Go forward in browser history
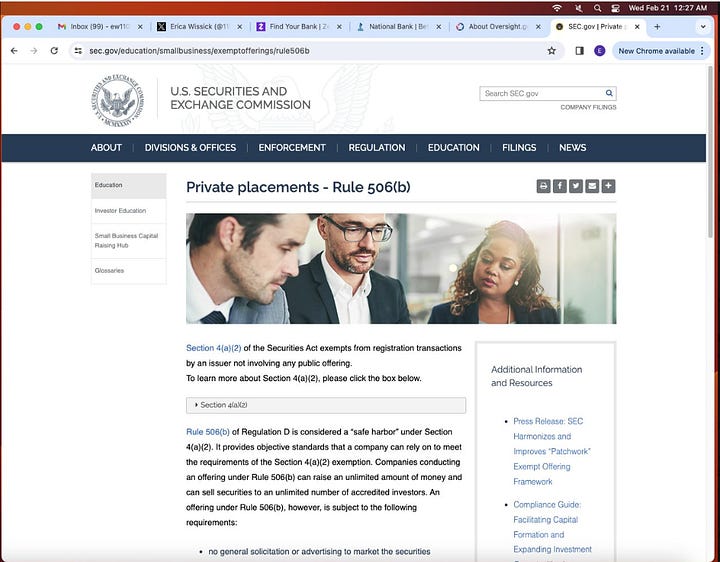 tap(34, 51)
